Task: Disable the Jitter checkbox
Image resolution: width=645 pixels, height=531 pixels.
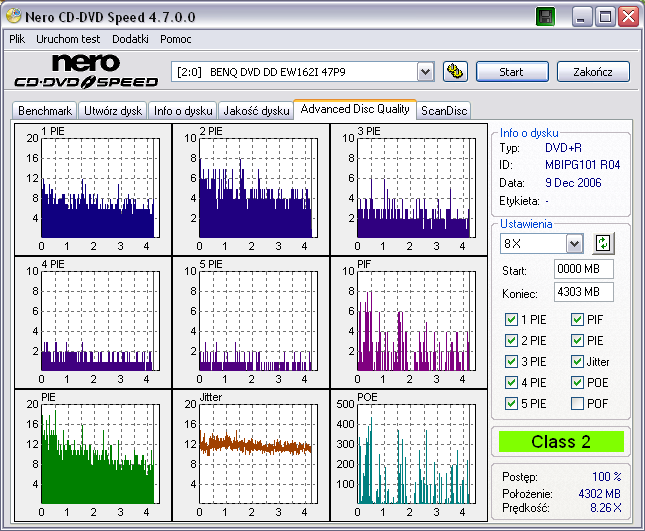Action: tap(577, 362)
